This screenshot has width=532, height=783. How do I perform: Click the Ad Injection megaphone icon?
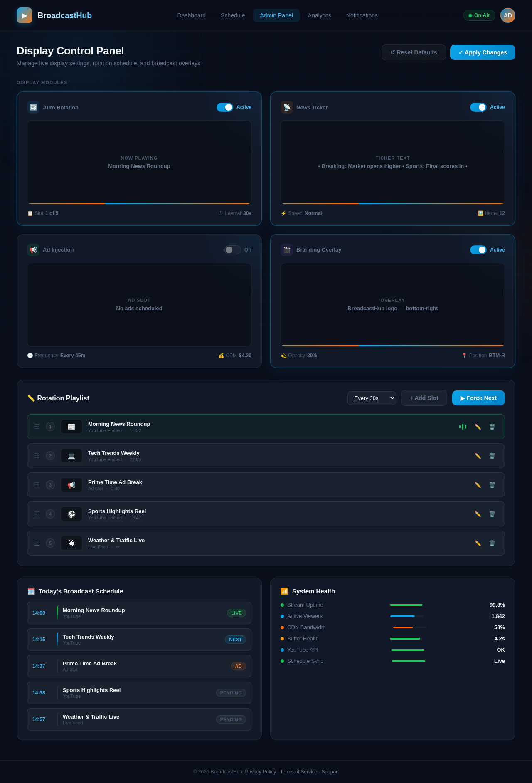click(33, 250)
